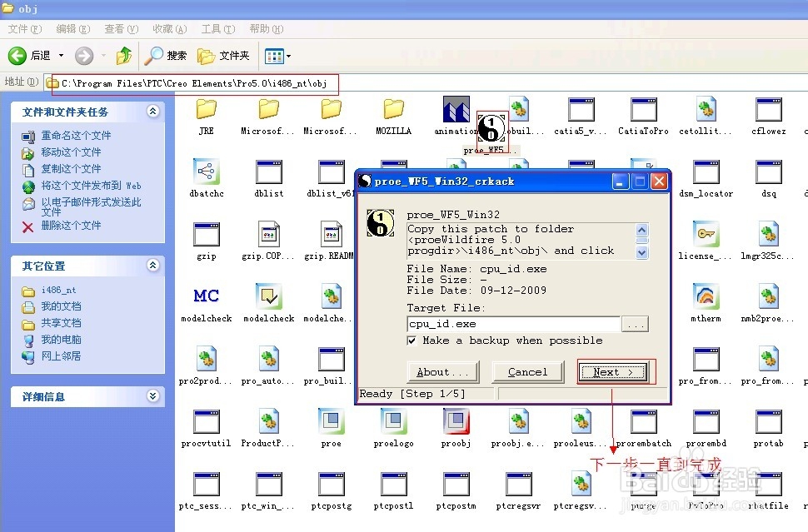The width and height of the screenshot is (808, 532).
Task: Select the protab file icon
Action: point(768,421)
